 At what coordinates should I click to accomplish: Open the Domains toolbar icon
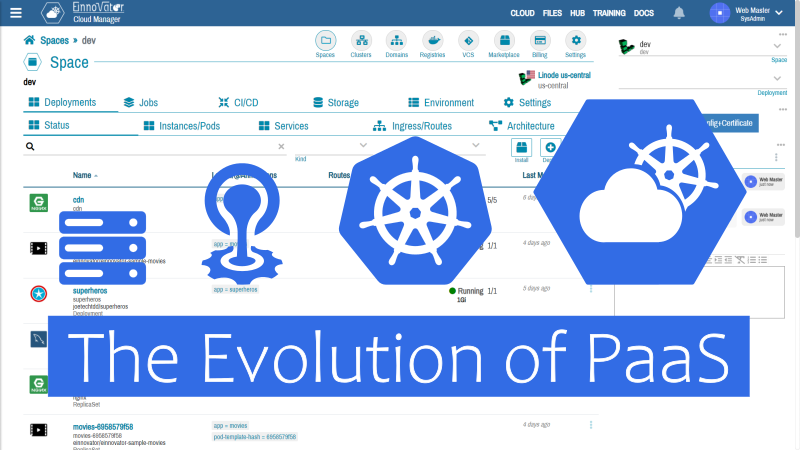(x=396, y=44)
